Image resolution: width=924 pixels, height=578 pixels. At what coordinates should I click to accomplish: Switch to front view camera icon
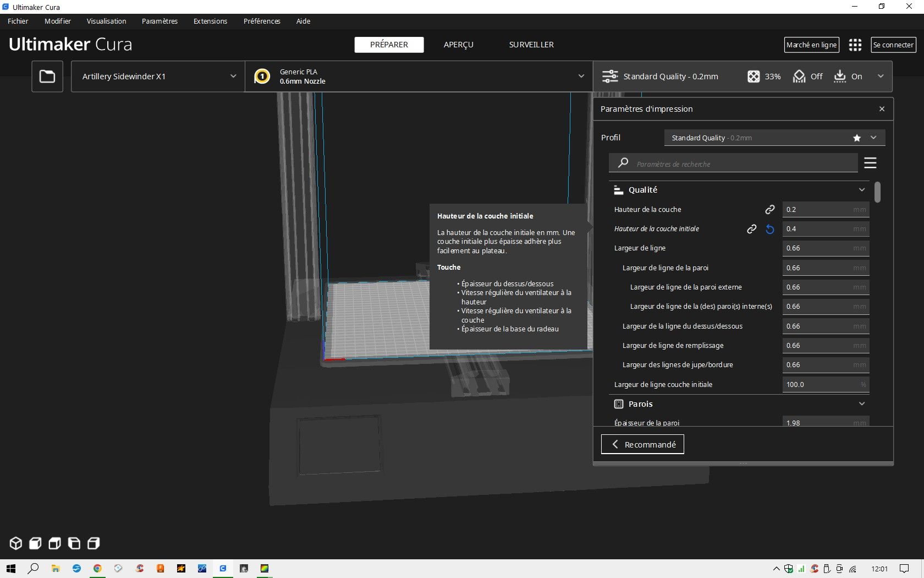(x=35, y=543)
